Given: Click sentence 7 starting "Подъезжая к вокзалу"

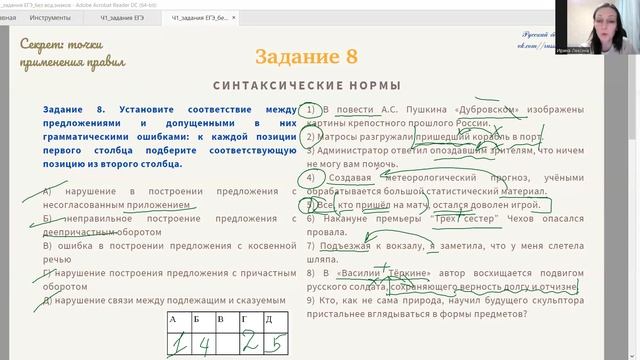Looking at the screenshot, I should (445, 253).
